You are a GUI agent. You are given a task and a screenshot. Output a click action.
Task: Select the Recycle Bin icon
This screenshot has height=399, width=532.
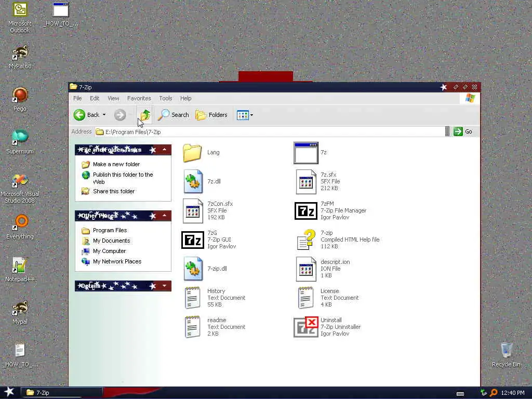(x=506, y=355)
